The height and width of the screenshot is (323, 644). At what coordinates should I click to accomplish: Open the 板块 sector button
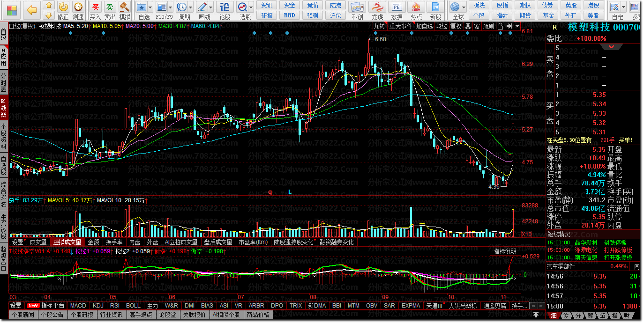[479, 5]
